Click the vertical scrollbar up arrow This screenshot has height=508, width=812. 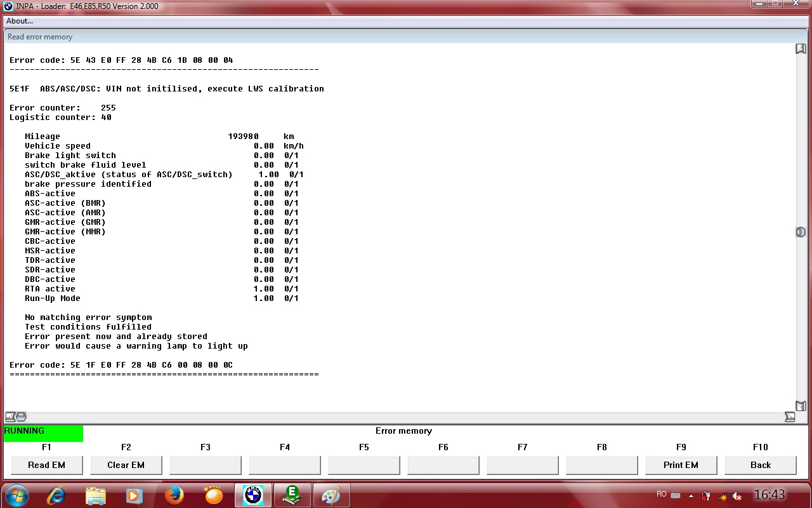pos(801,49)
